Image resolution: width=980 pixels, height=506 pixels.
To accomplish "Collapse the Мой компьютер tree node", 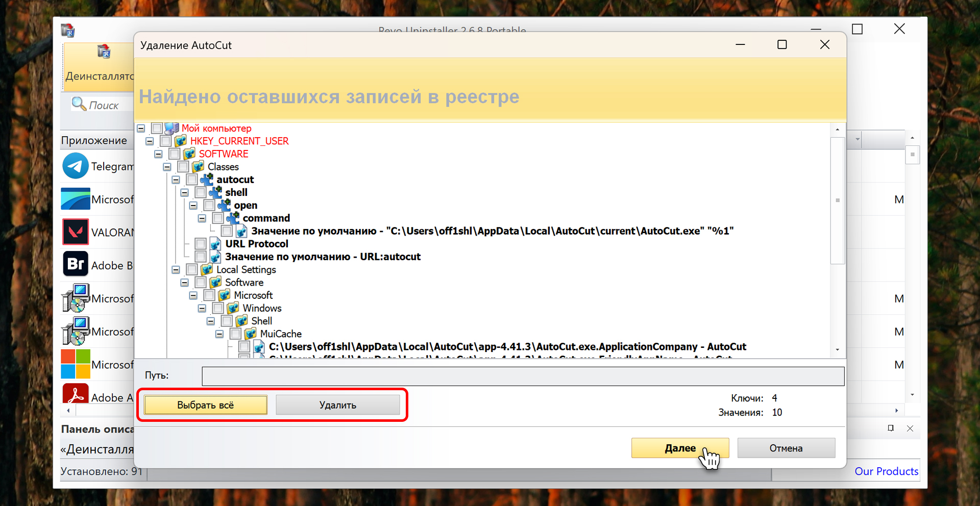I will [x=141, y=128].
